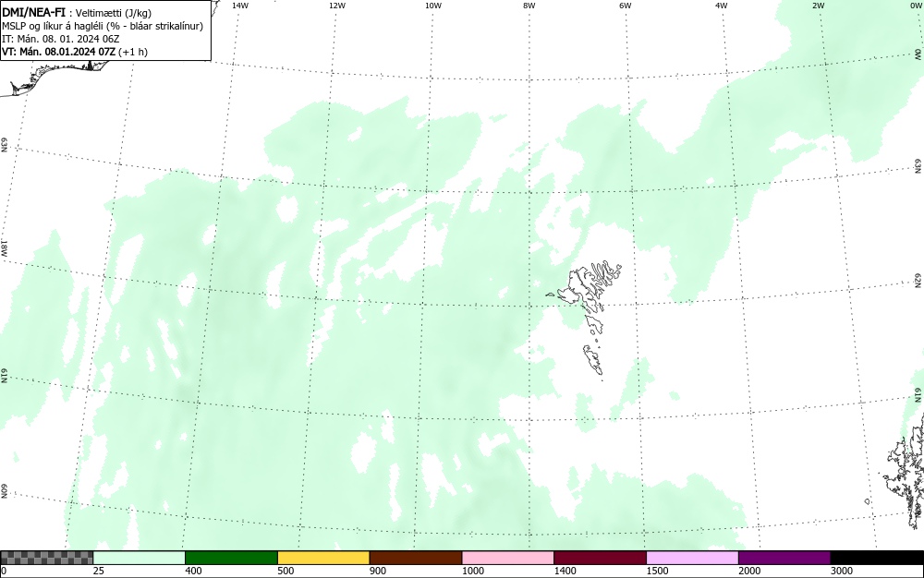Screen dimensions: 924x578
Task: Click the southernmost Faroe island outline
Action: (x=593, y=359)
